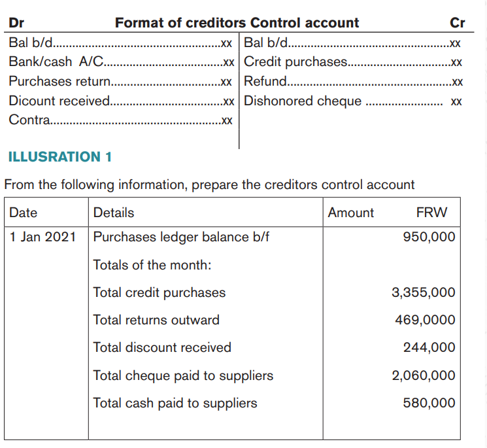The image size is (487, 448).
Task: Click the Dishonored cheque credit entry
Action: pyautogui.click(x=353, y=101)
